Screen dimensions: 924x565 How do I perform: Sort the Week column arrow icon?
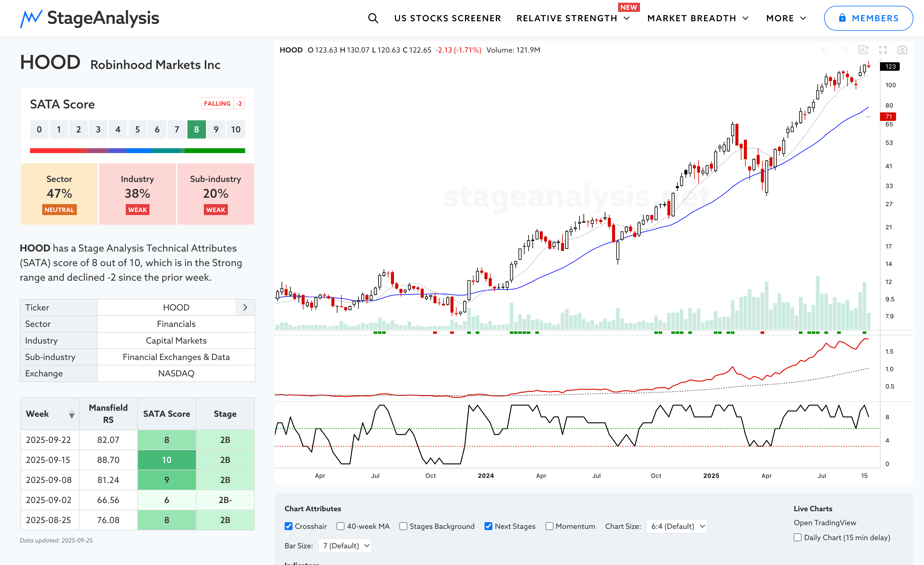72,414
